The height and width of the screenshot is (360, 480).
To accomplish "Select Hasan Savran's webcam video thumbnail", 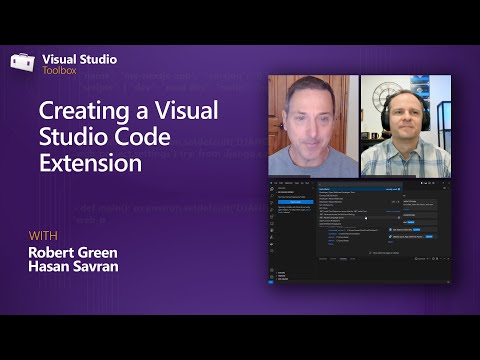I will click(406, 126).
